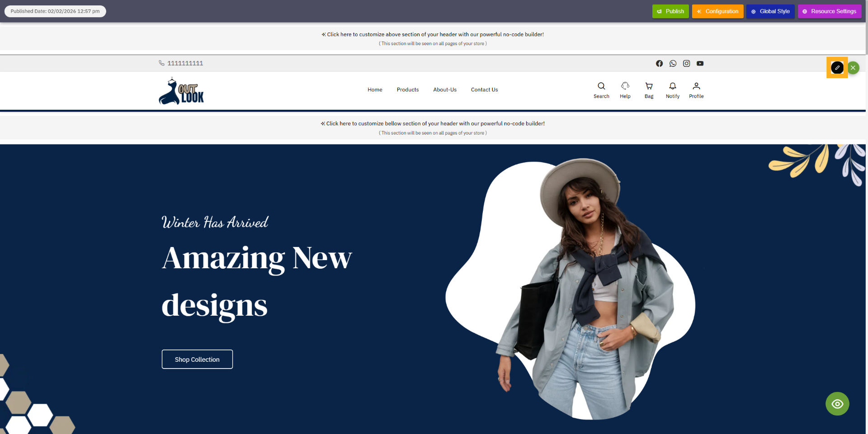The image size is (868, 434).
Task: Open the WhatsApp social icon
Action: pos(673,63)
